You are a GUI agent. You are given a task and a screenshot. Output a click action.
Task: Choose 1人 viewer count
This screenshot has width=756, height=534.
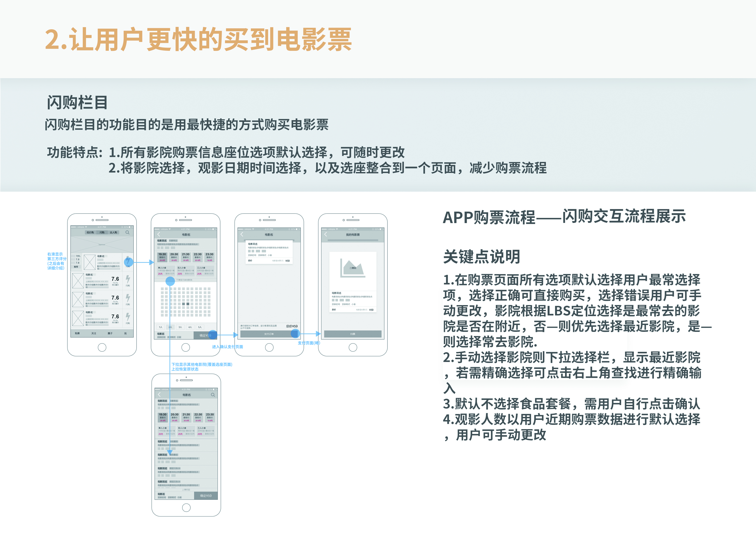pos(161,327)
